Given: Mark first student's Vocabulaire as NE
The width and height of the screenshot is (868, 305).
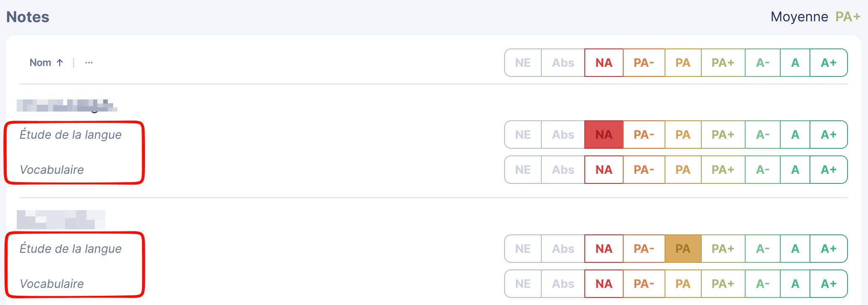Looking at the screenshot, I should click(x=523, y=170).
